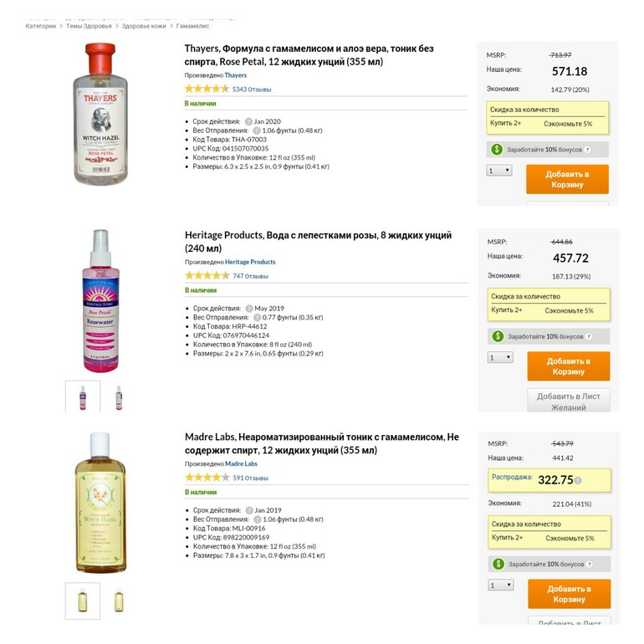
Task: Open 5343 Отзывы reviews link
Action: point(251,89)
